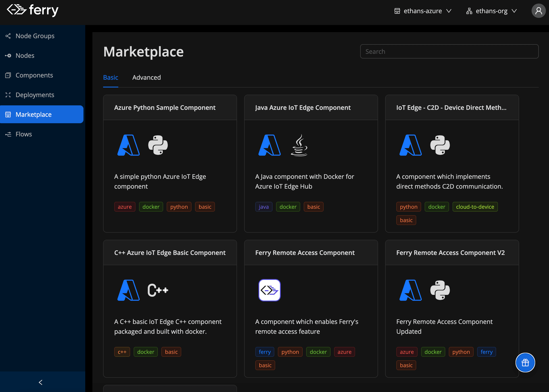Click 'Ferry Remote Access Component Updated' description
549x392 pixels.
[x=444, y=327]
